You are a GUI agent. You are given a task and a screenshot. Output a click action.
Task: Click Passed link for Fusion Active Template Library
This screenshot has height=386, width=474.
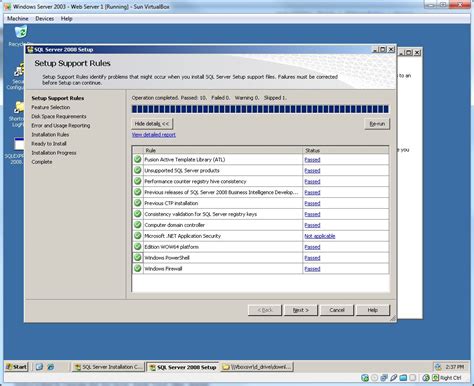click(312, 160)
